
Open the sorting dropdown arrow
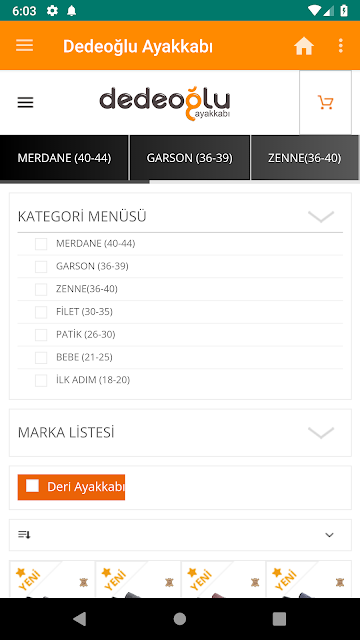[329, 535]
